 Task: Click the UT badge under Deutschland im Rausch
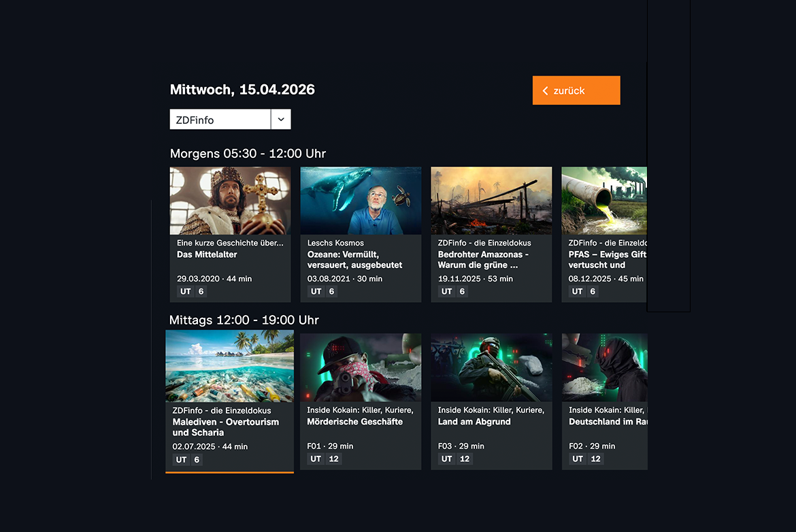tap(578, 459)
